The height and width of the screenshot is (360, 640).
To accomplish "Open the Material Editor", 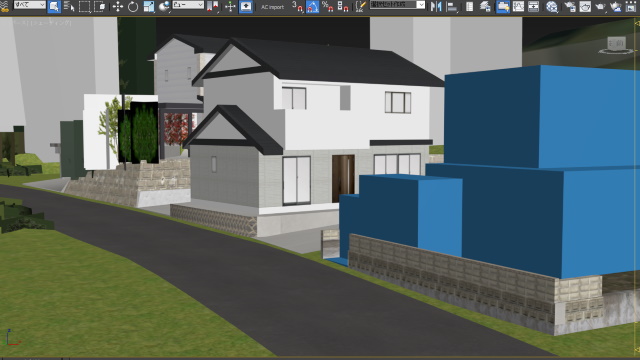I will click(552, 7).
